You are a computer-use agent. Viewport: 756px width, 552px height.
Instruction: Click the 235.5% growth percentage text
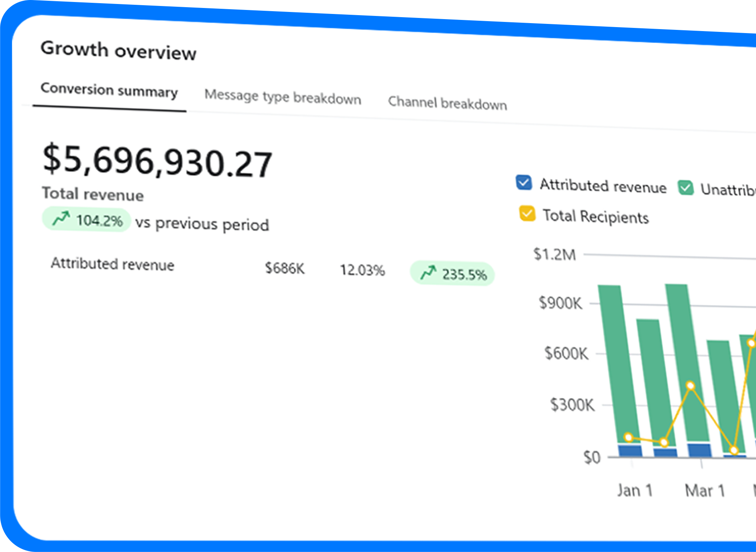click(464, 275)
